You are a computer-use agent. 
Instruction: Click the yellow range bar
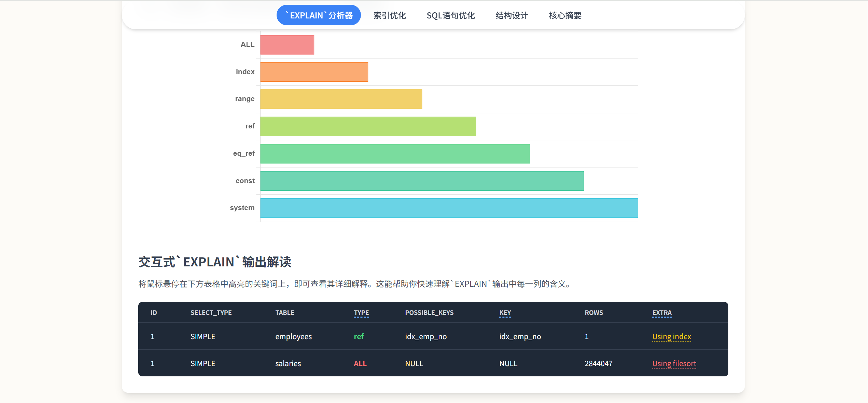(341, 99)
